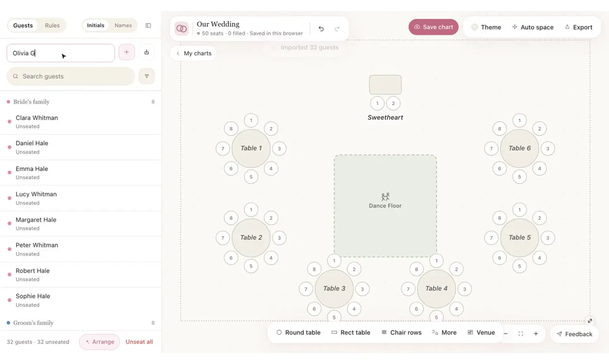This screenshot has height=364, width=609.
Task: Select guest Clara Whitman
Action: coord(81,122)
